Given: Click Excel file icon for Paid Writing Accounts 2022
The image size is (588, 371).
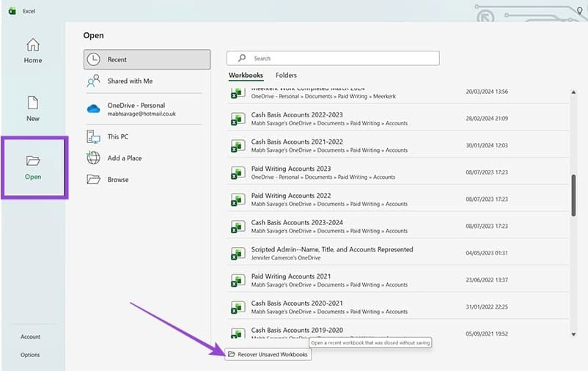Looking at the screenshot, I should tap(238, 199).
